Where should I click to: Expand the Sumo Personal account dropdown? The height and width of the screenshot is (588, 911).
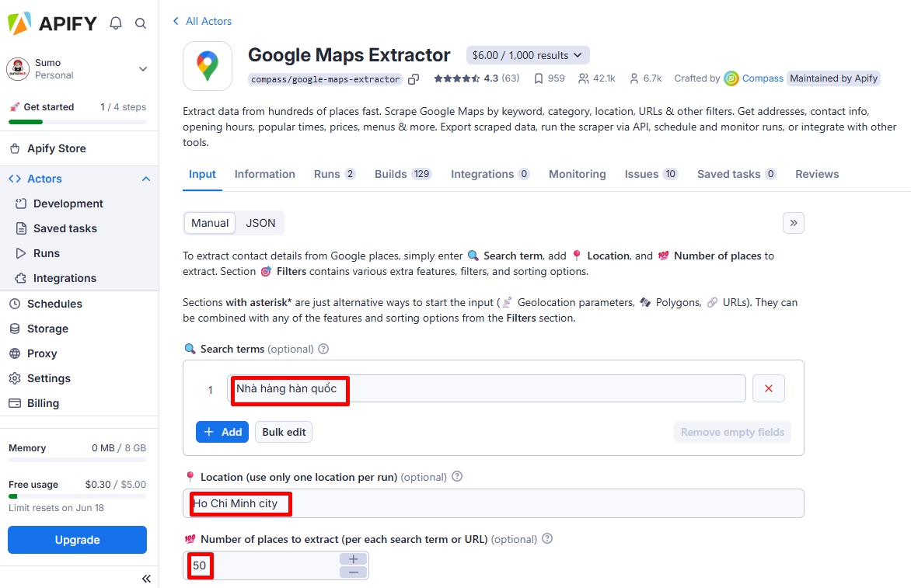pyautogui.click(x=143, y=69)
